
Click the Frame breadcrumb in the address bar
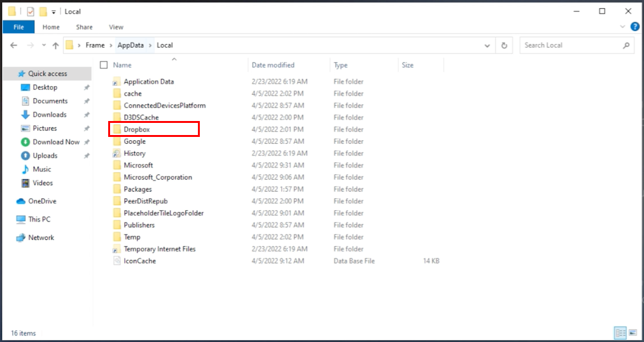pos(95,45)
